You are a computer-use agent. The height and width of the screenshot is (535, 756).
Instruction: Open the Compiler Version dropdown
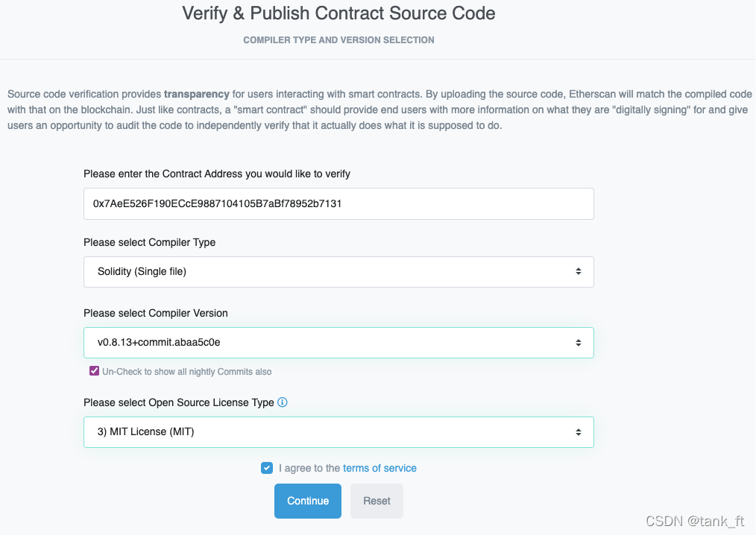[338, 342]
